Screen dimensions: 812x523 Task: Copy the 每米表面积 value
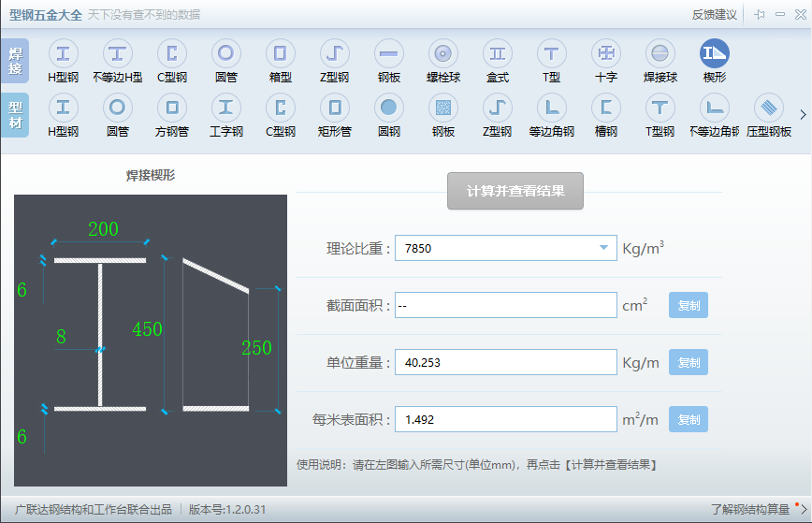689,419
